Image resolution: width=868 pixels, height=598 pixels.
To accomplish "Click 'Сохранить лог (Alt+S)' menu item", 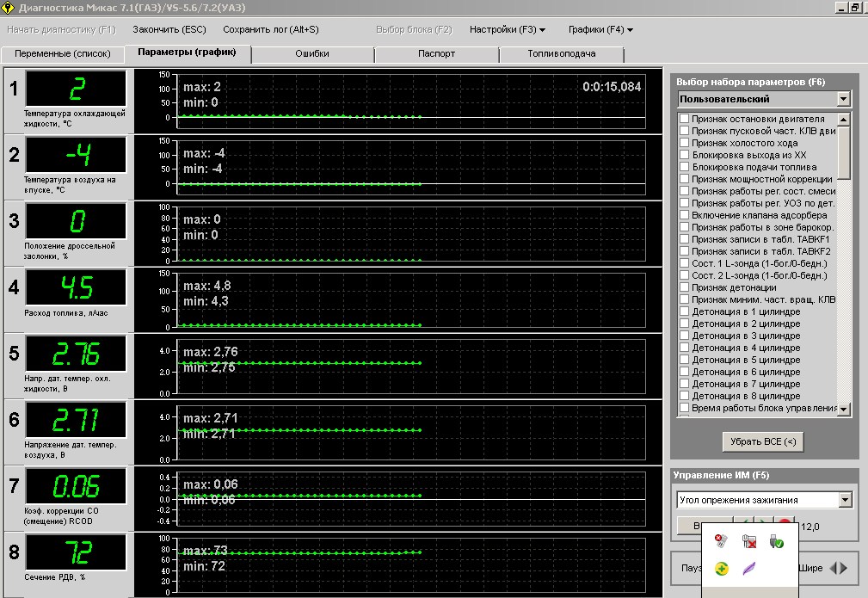I will (x=271, y=29).
